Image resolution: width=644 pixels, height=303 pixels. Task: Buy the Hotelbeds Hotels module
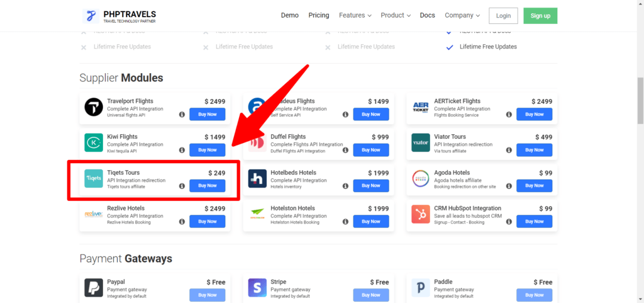click(x=371, y=185)
